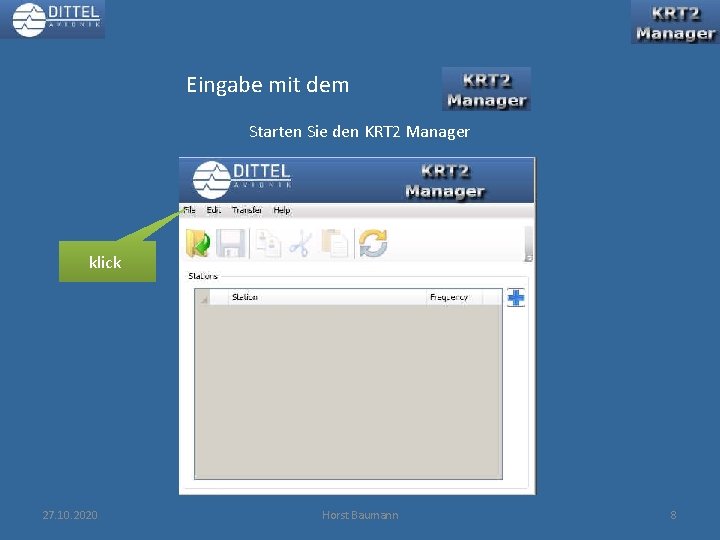Click the cut scissors icon
Screen dimensions: 720x540
pos(301,243)
